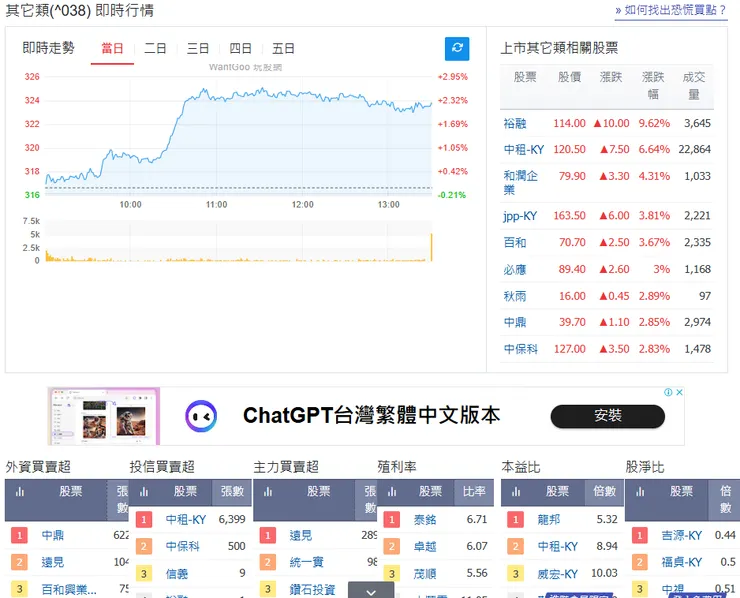Open 必應 stock link
Viewport: 740px width, 598px height.
(515, 270)
